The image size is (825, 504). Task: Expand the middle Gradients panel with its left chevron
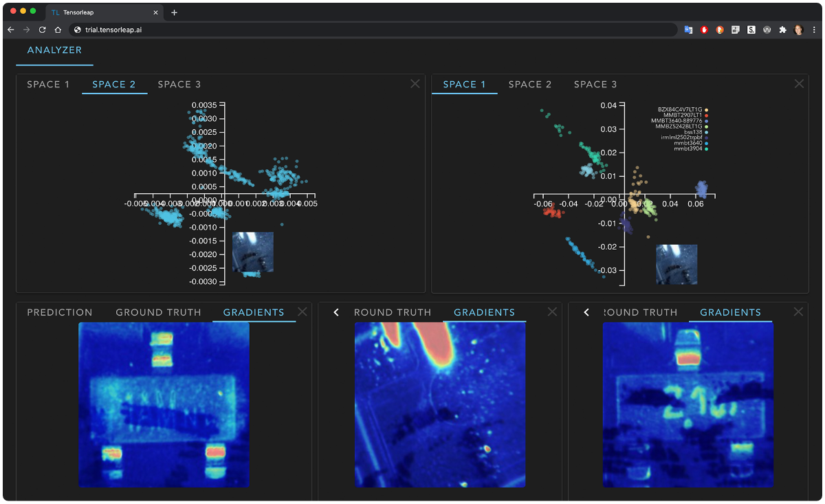point(335,311)
